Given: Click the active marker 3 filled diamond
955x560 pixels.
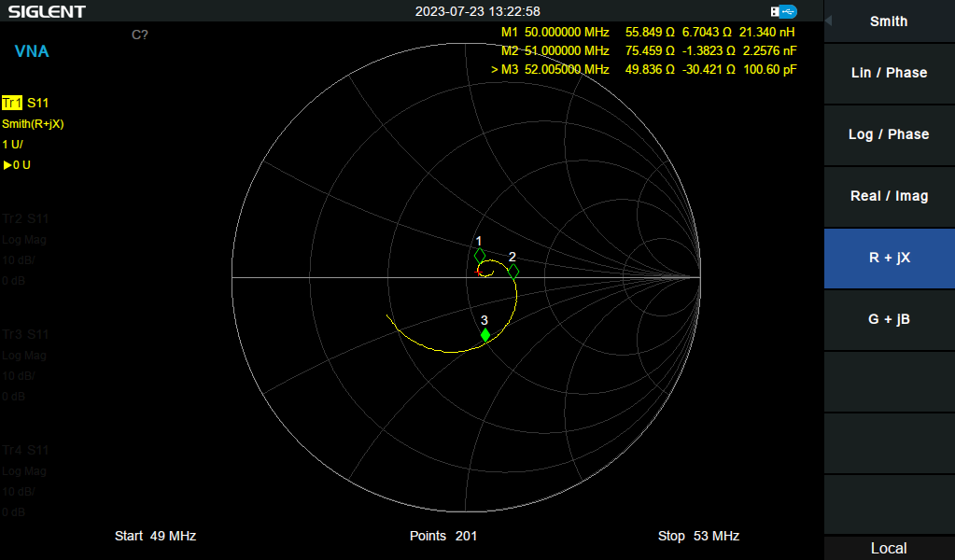Looking at the screenshot, I should (x=485, y=334).
